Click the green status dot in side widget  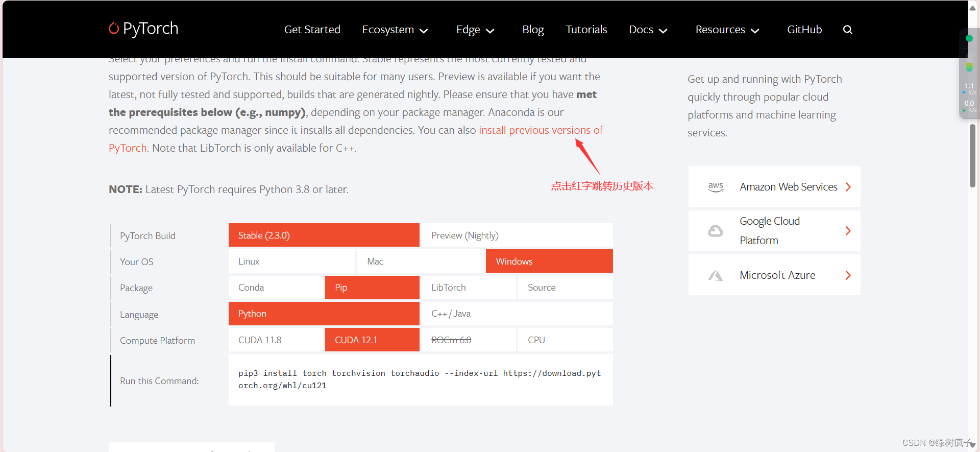(x=969, y=38)
